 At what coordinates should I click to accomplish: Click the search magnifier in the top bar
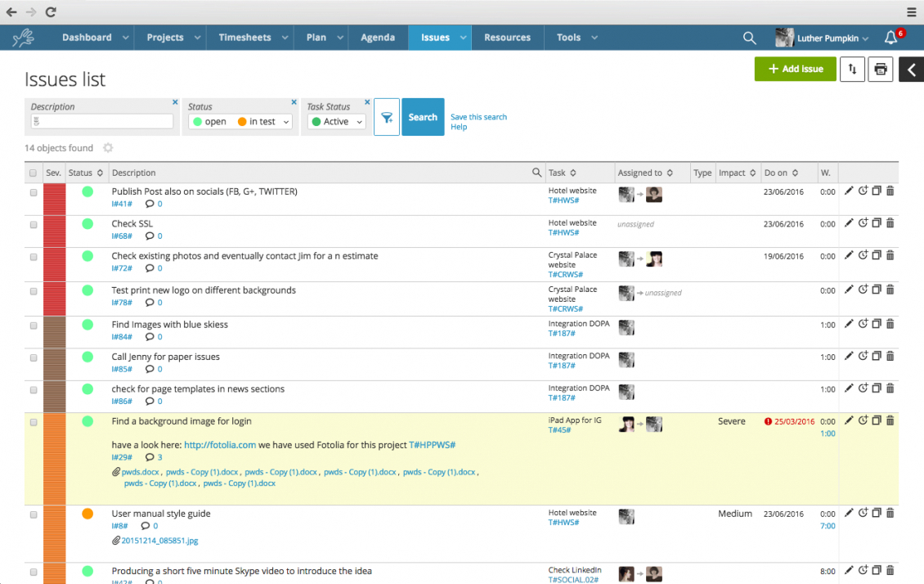coord(749,38)
